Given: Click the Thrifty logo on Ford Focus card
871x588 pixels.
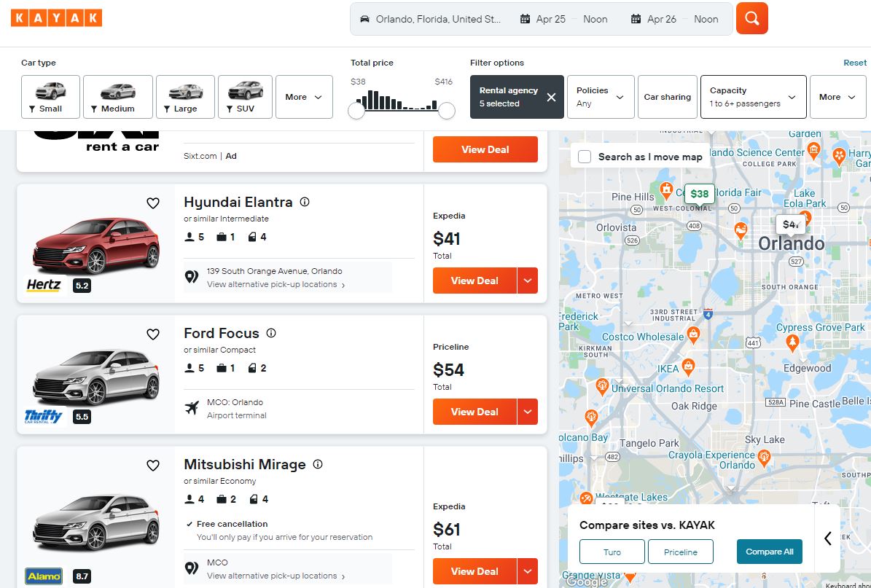Looking at the screenshot, I should tap(43, 417).
